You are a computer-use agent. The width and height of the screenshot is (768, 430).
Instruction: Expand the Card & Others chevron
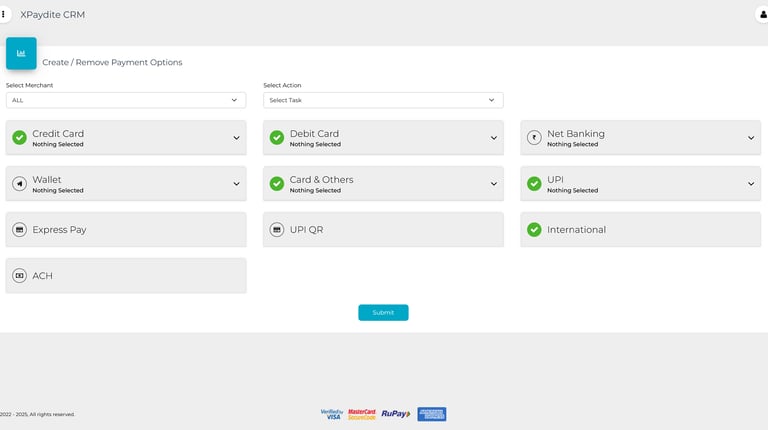pyautogui.click(x=494, y=184)
